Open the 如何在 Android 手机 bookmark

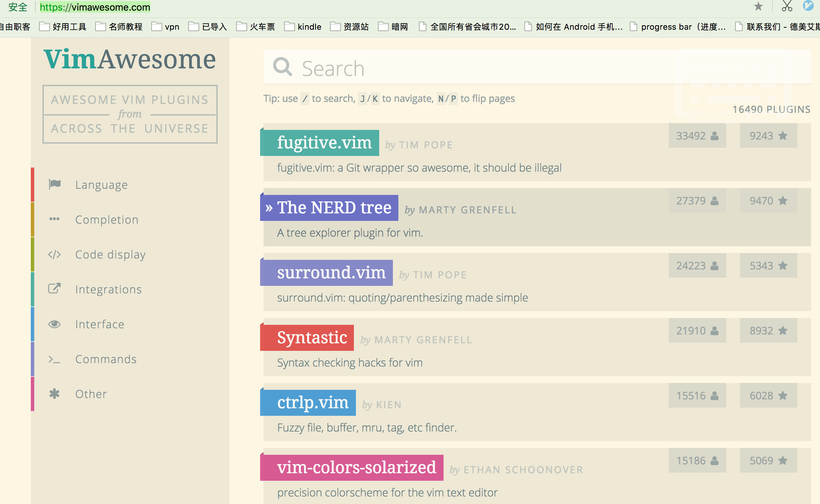[x=574, y=27]
